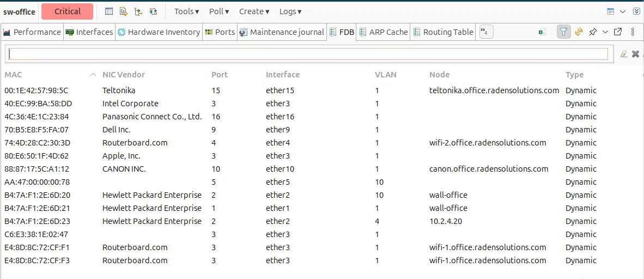Click the double-chevron collapse button at top right

coord(636,11)
